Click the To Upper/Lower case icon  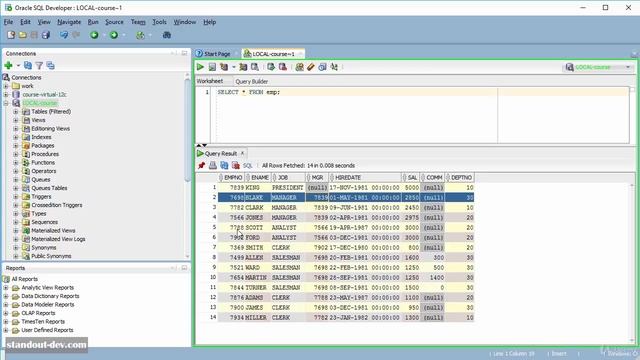[x=334, y=67]
